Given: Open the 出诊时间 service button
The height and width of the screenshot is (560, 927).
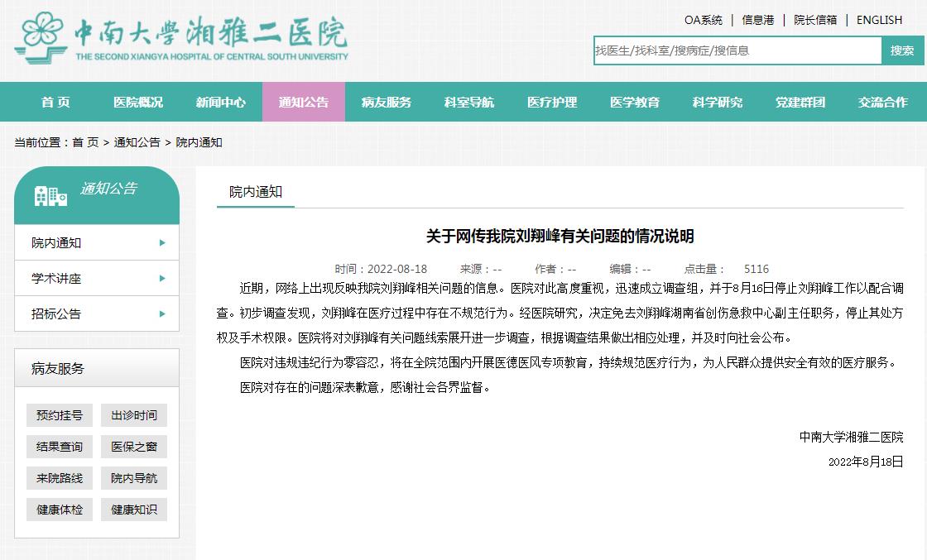Looking at the screenshot, I should point(134,415).
